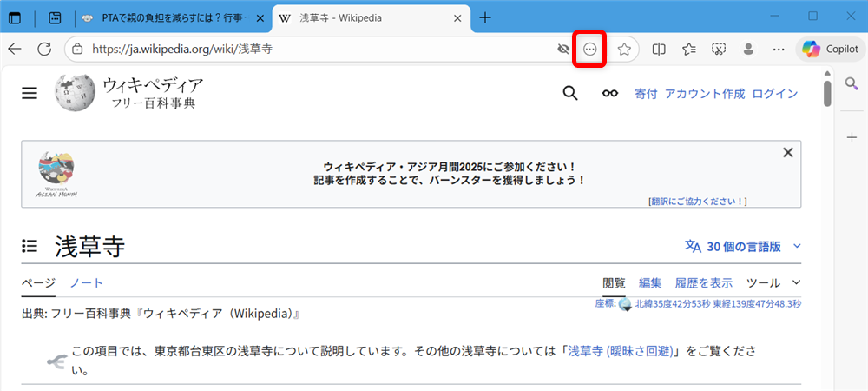Screen dimensions: 868x391
Task: Go back with the back arrow
Action: point(15,50)
